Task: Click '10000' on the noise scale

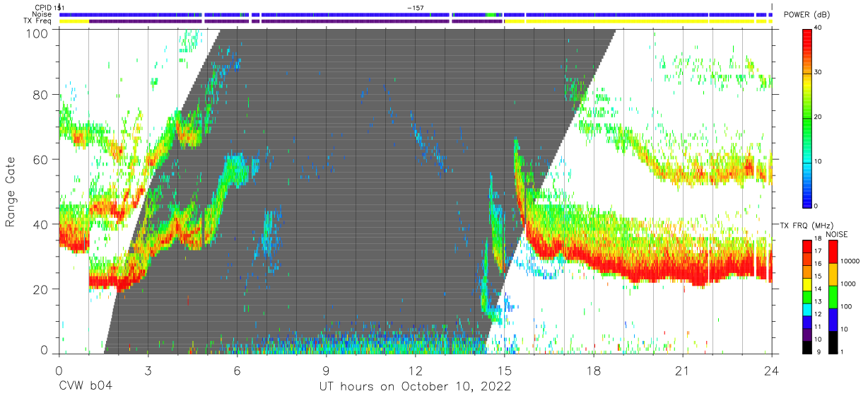Action: [849, 262]
